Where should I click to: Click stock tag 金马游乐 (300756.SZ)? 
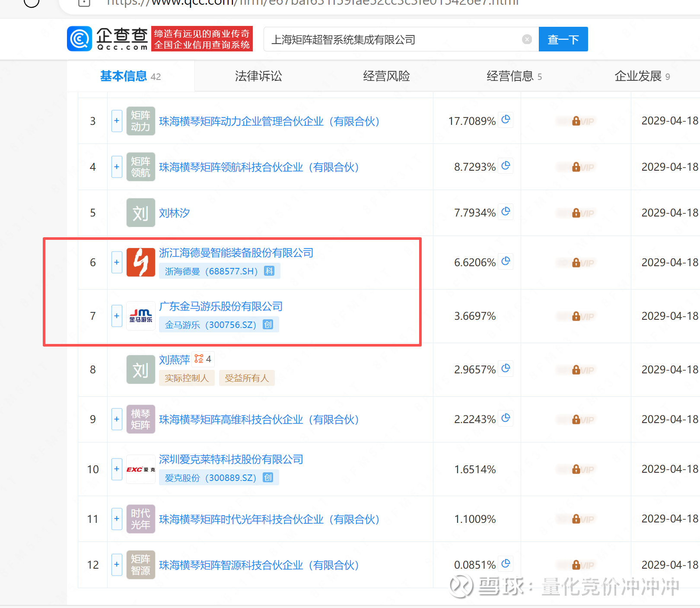point(219,325)
